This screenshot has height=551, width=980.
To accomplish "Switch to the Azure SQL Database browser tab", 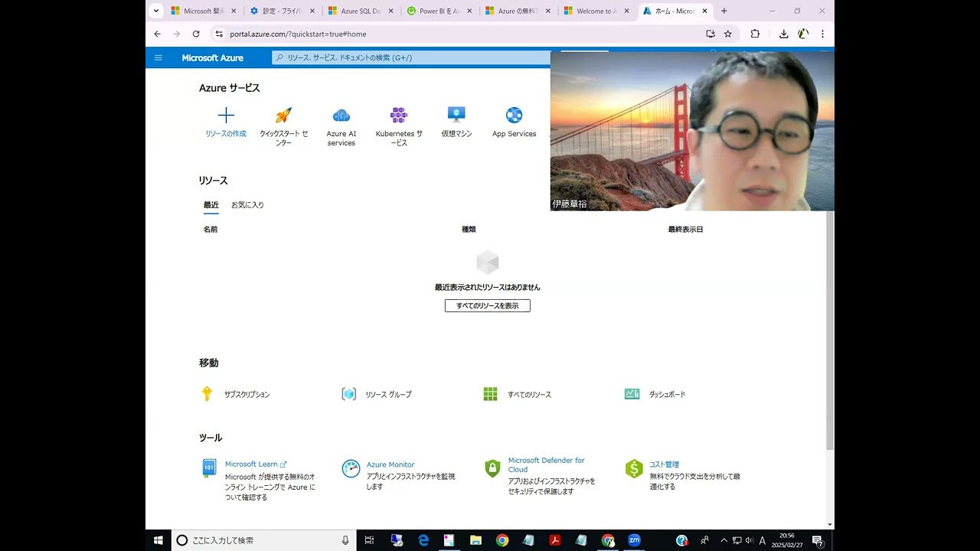I will 361,11.
